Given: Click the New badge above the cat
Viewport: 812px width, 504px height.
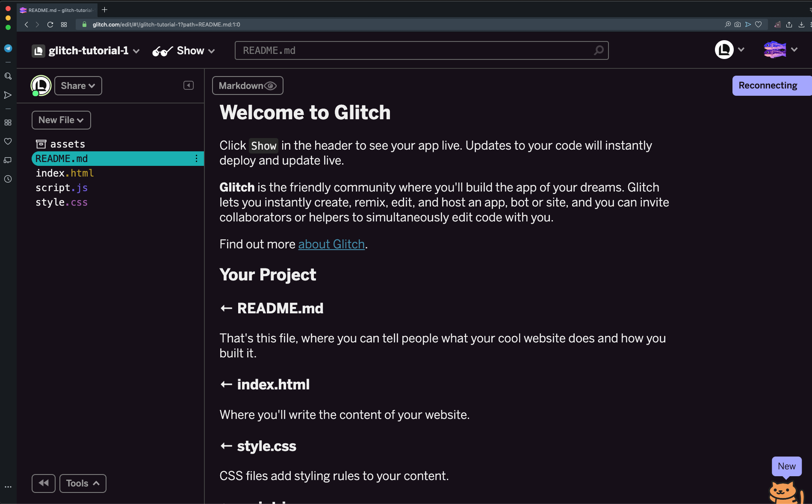Looking at the screenshot, I should [x=786, y=466].
